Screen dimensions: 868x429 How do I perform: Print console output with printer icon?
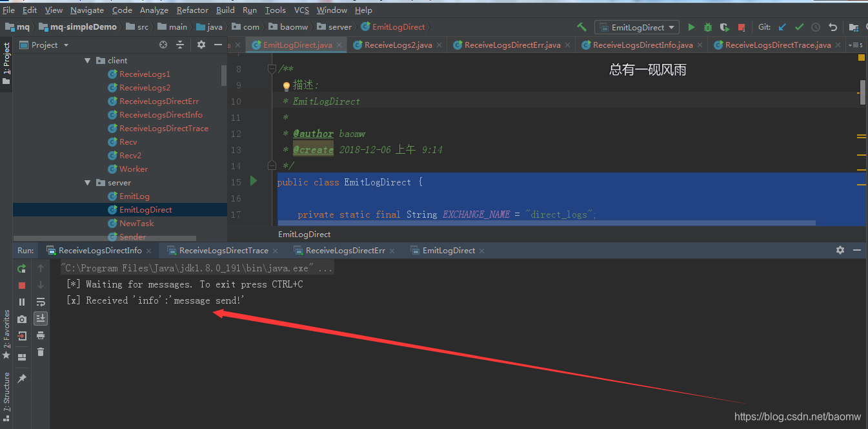pos(41,335)
